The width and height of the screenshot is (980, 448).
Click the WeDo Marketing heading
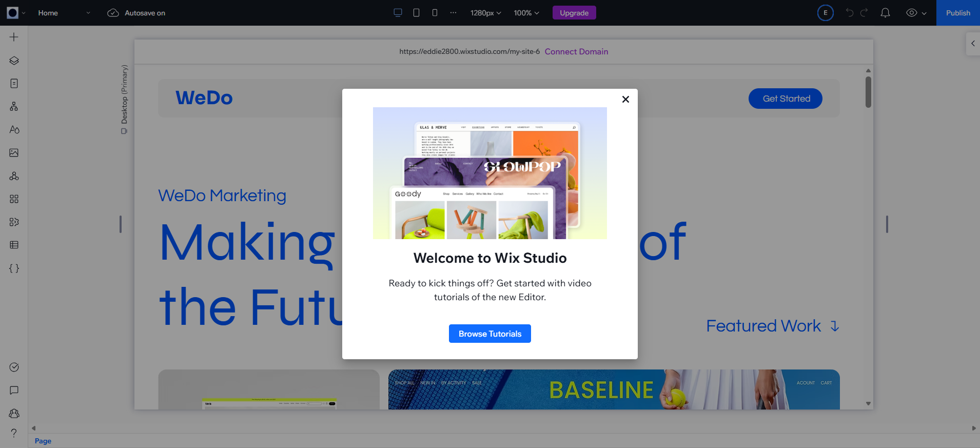222,196
